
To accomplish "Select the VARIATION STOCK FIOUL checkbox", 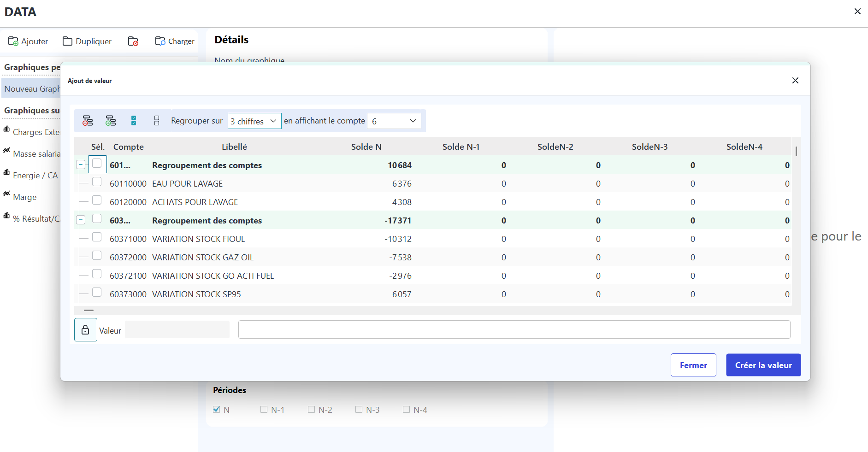I will pos(97,237).
